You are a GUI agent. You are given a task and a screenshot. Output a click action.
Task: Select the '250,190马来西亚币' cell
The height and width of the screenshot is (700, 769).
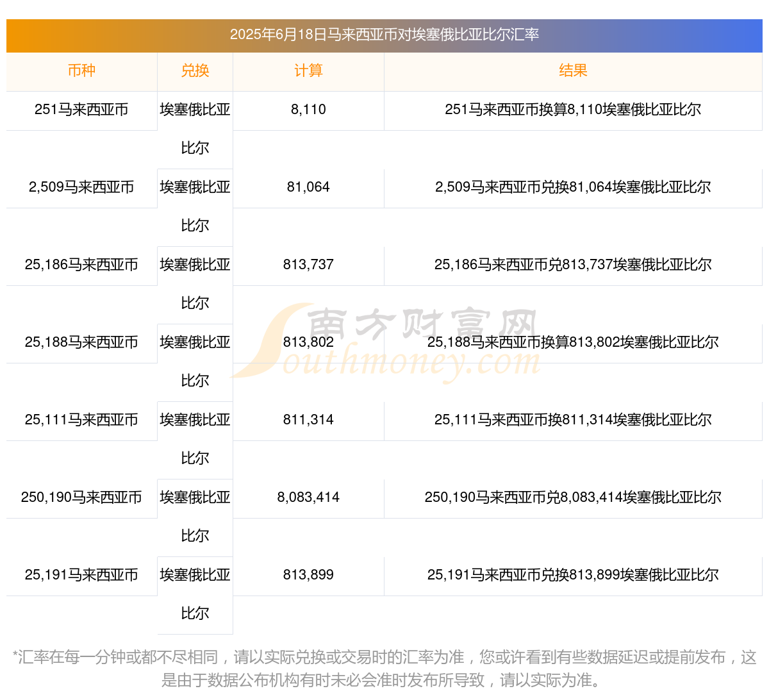[81, 497]
